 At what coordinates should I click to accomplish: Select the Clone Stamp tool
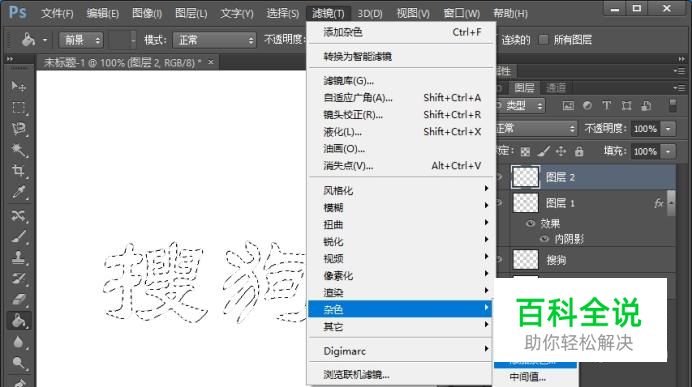(x=18, y=258)
